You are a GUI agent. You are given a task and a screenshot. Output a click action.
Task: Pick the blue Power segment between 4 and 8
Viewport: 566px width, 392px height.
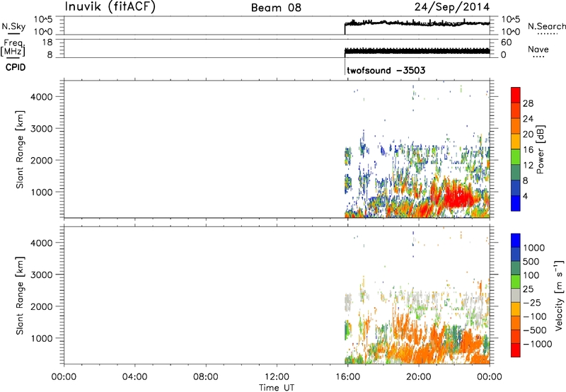pos(516,188)
